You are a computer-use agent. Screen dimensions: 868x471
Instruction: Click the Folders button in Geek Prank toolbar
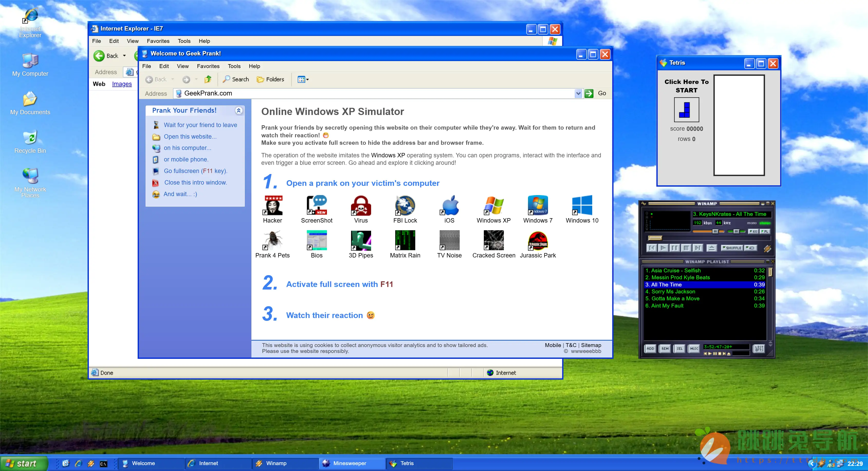point(270,80)
